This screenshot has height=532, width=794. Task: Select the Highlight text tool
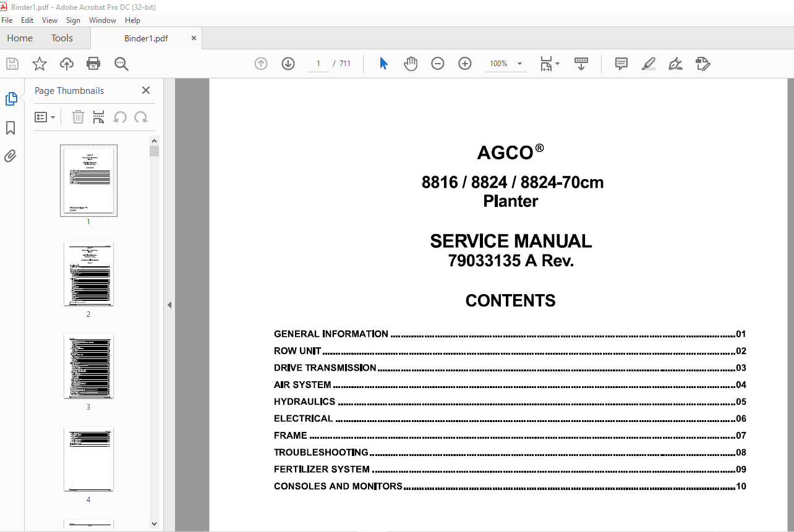click(x=649, y=64)
